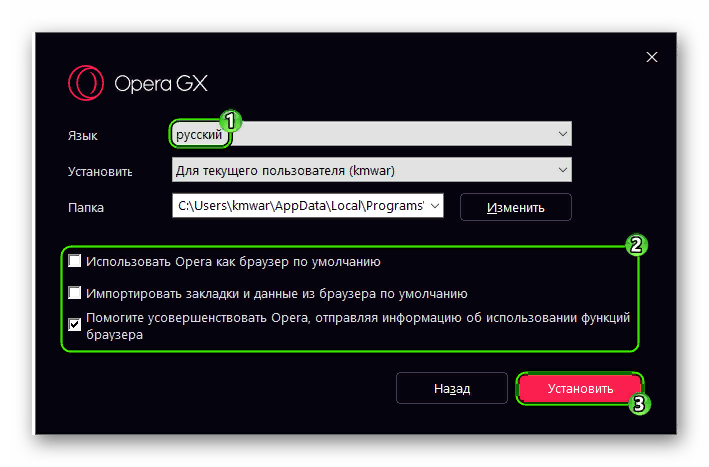Expand the Папка folder path dropdown arrow

pyautogui.click(x=435, y=206)
